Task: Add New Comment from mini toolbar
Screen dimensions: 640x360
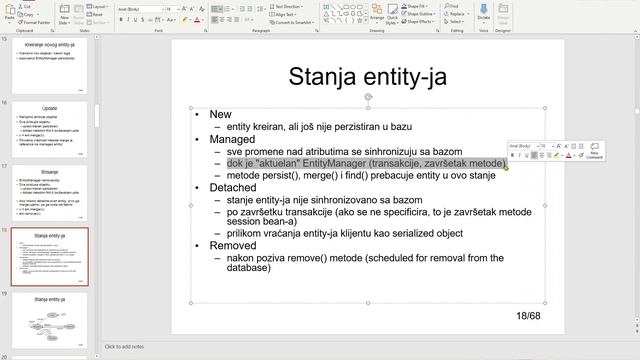Action: 595,150
